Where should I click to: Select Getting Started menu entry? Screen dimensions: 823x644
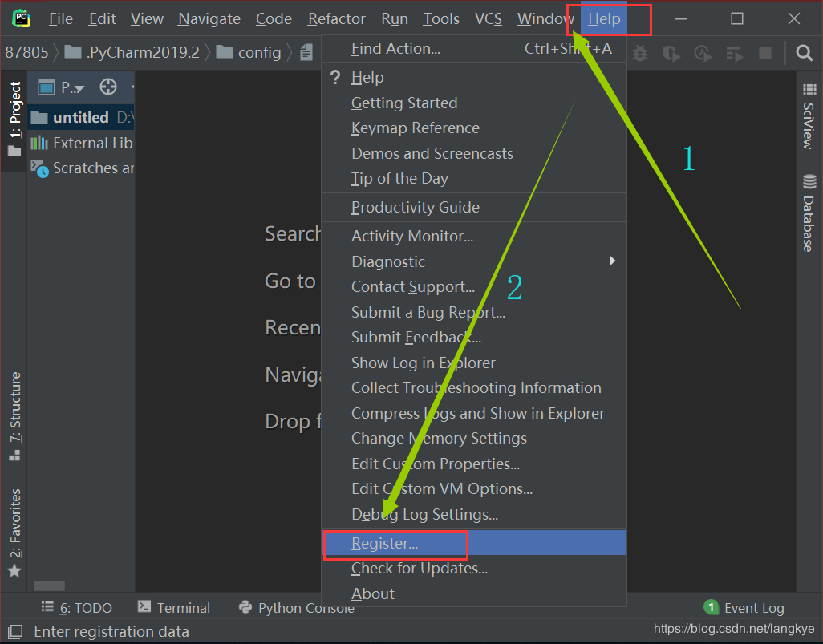474,103
